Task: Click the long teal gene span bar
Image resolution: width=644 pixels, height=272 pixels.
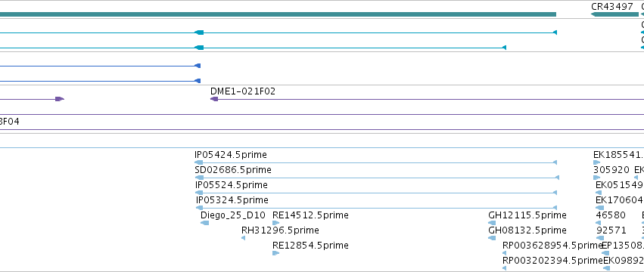Action: (x=278, y=14)
